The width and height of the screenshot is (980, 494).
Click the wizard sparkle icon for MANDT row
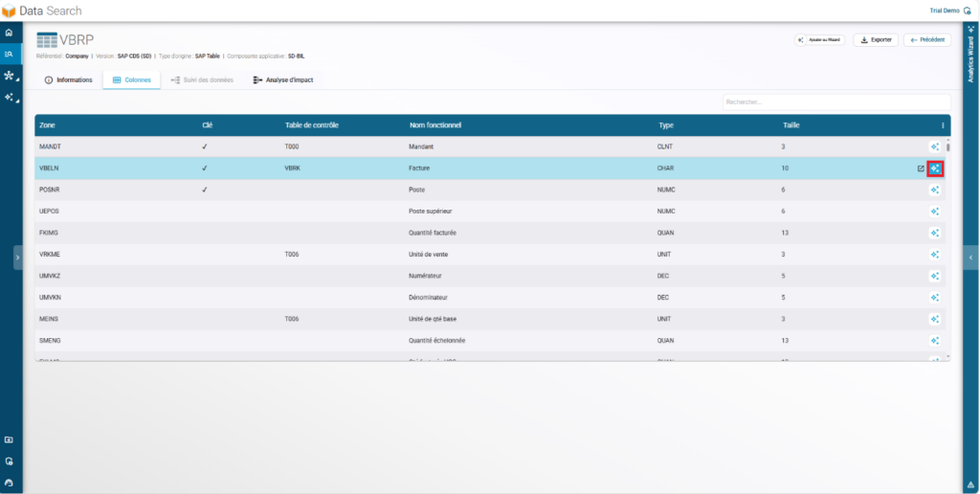934,146
